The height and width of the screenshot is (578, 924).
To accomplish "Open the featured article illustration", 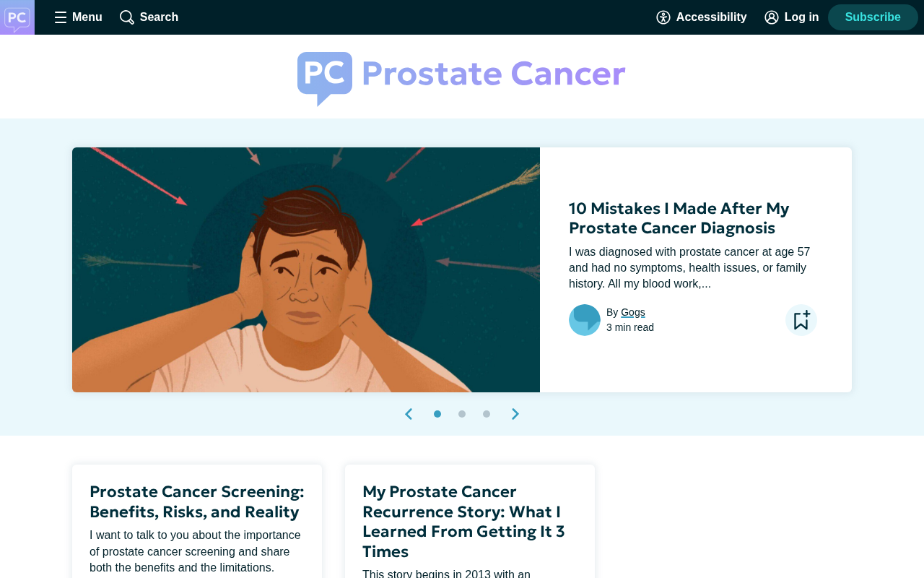I will [306, 269].
